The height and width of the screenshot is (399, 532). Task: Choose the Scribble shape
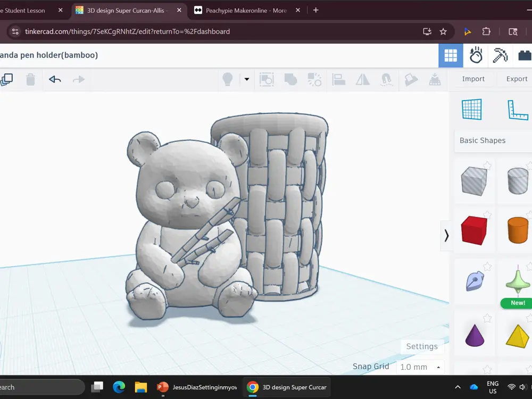[475, 280]
